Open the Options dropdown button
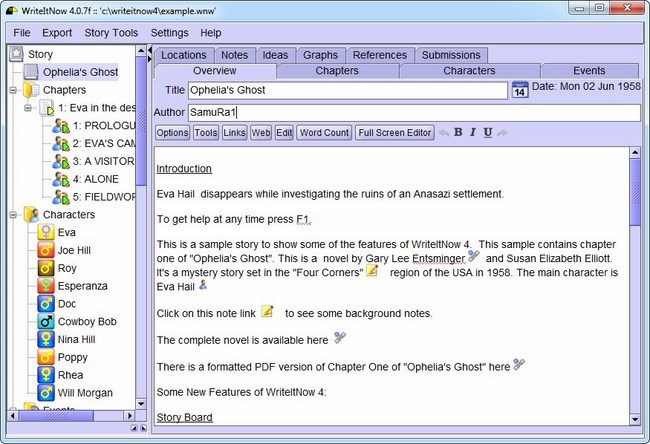 click(x=172, y=133)
